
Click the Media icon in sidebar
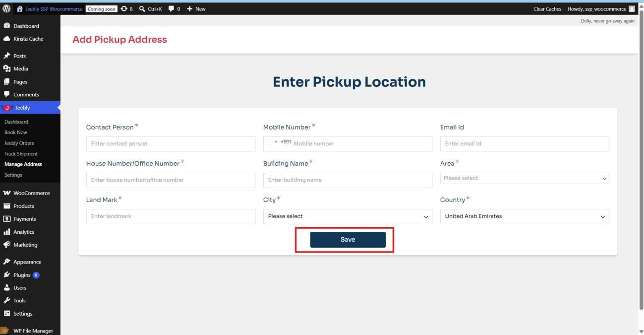tap(7, 69)
